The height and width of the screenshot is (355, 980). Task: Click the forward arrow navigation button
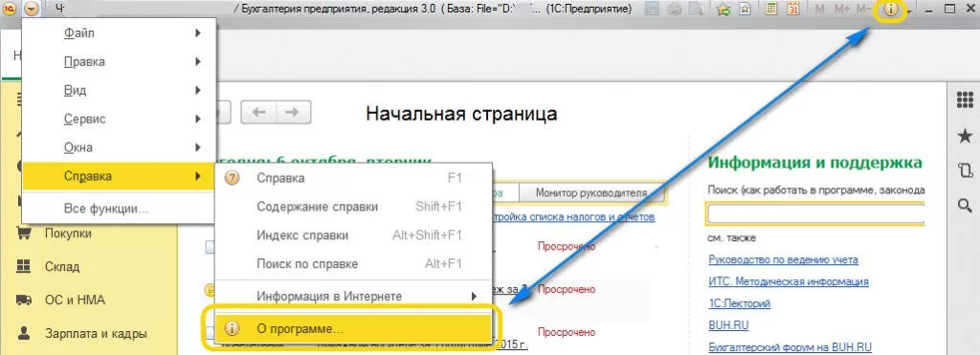[x=293, y=112]
